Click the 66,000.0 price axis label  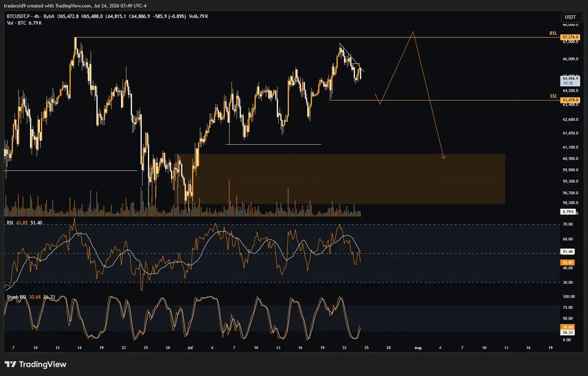pyautogui.click(x=571, y=59)
